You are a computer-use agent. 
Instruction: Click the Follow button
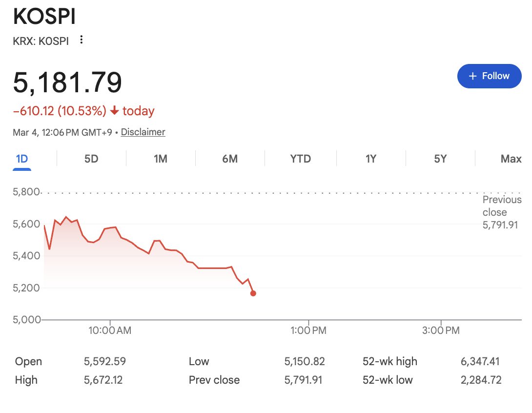pyautogui.click(x=489, y=76)
